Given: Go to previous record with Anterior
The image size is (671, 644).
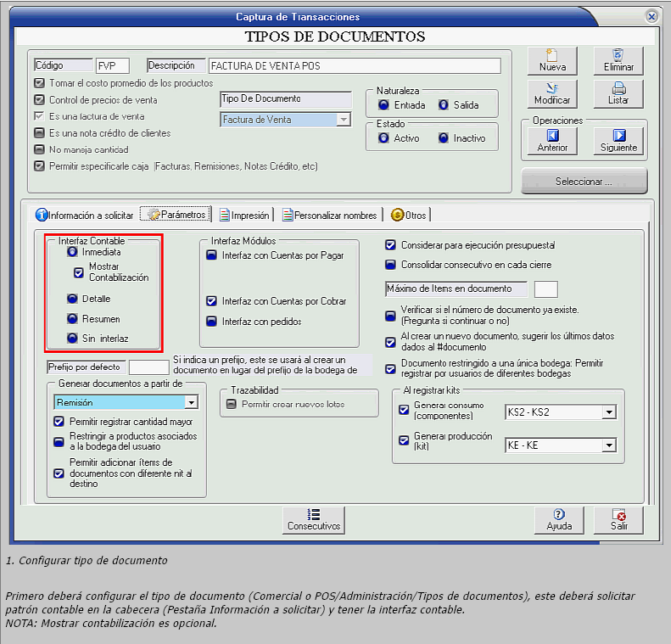Looking at the screenshot, I should 552,140.
